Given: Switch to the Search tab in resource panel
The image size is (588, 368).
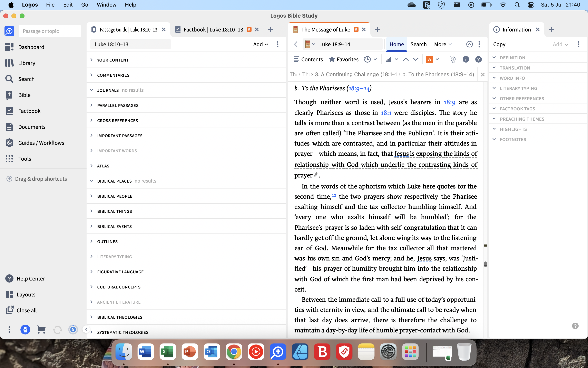Looking at the screenshot, I should (x=418, y=44).
